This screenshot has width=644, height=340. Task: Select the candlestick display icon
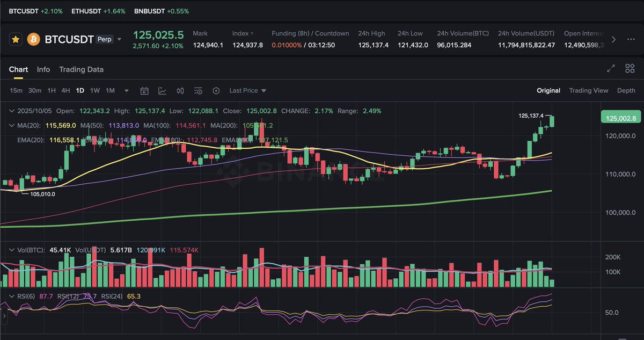pos(180,90)
